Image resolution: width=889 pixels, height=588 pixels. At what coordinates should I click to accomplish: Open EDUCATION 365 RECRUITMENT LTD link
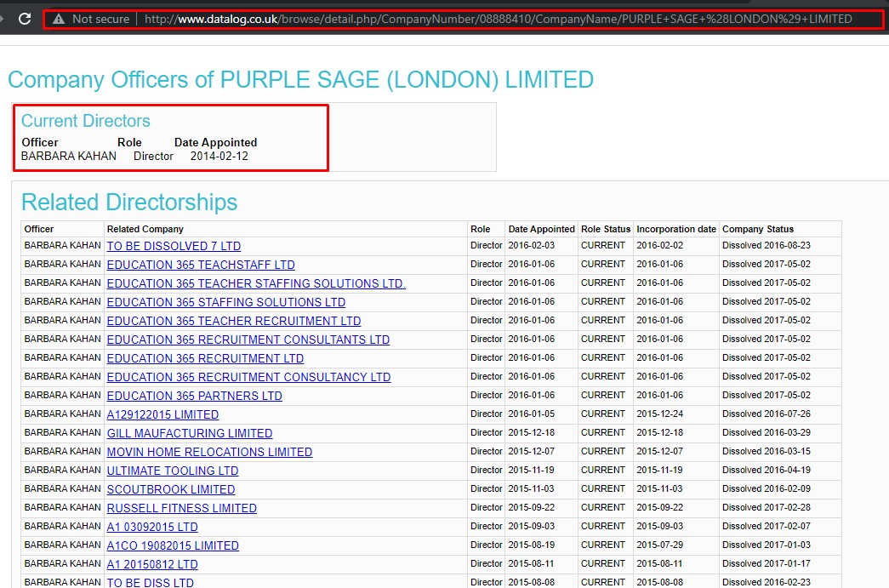205,358
